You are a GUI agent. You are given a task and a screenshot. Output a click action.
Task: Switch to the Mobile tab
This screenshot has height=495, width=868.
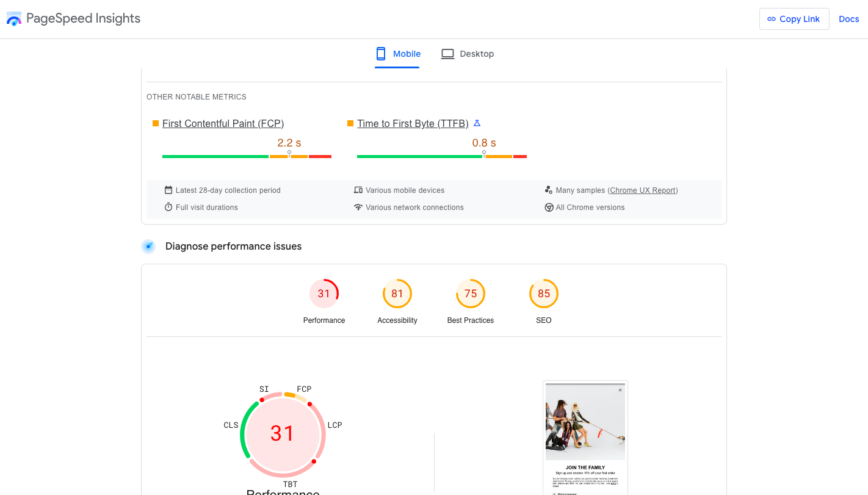(397, 54)
